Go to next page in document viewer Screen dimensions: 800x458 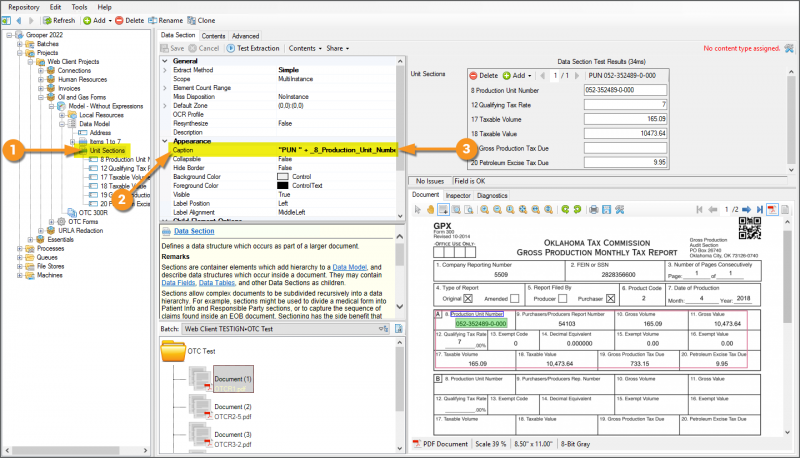tap(745, 209)
